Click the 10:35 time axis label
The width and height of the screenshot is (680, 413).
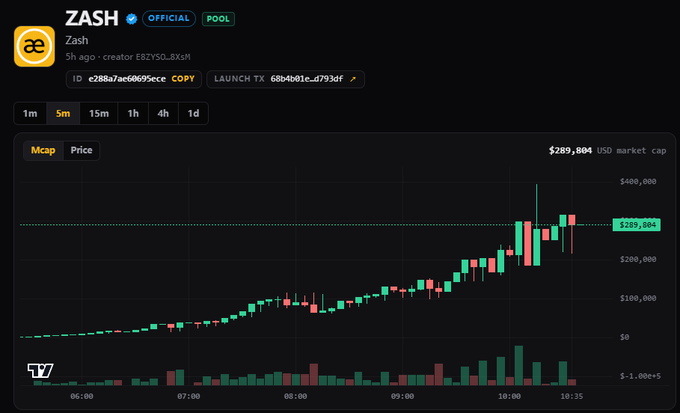tap(572, 396)
